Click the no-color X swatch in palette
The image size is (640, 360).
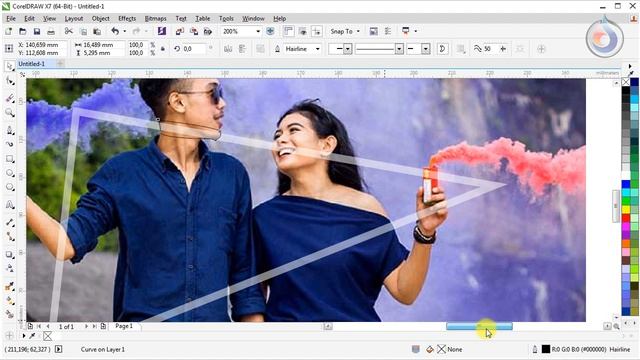coord(625,82)
